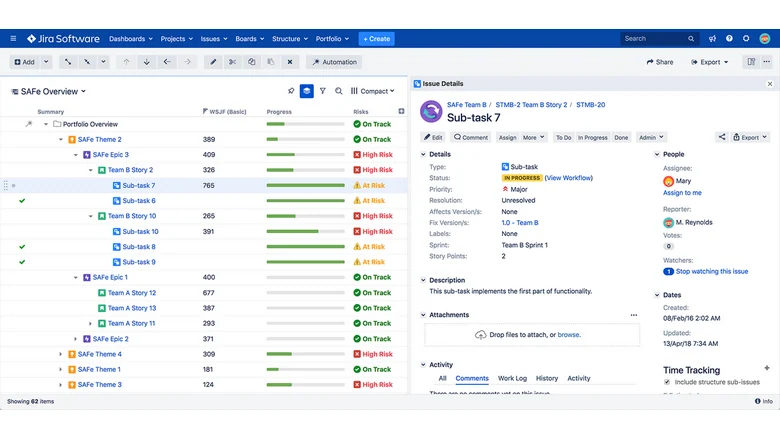This screenshot has height=440, width=780.
Task: Click the structure search magnifier icon
Action: pyautogui.click(x=339, y=91)
